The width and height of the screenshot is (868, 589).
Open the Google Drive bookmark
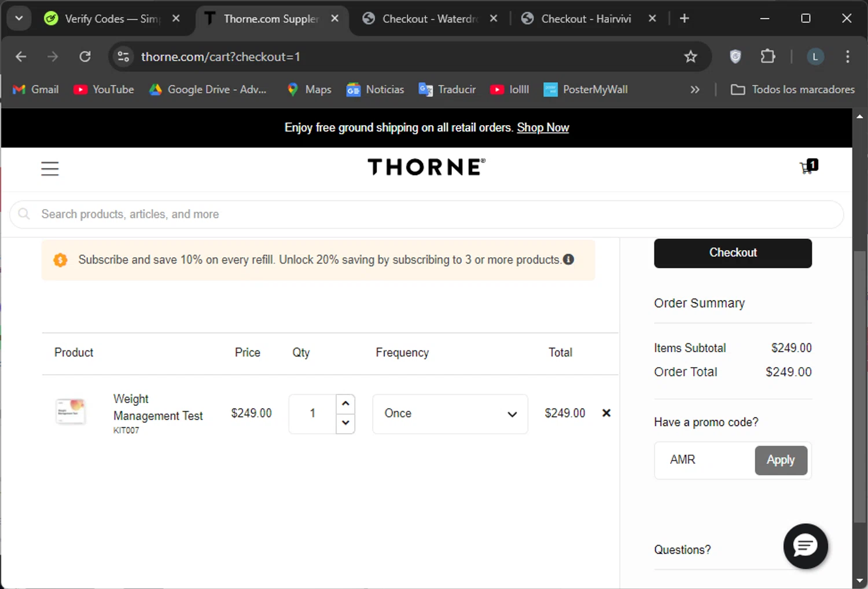coord(208,89)
